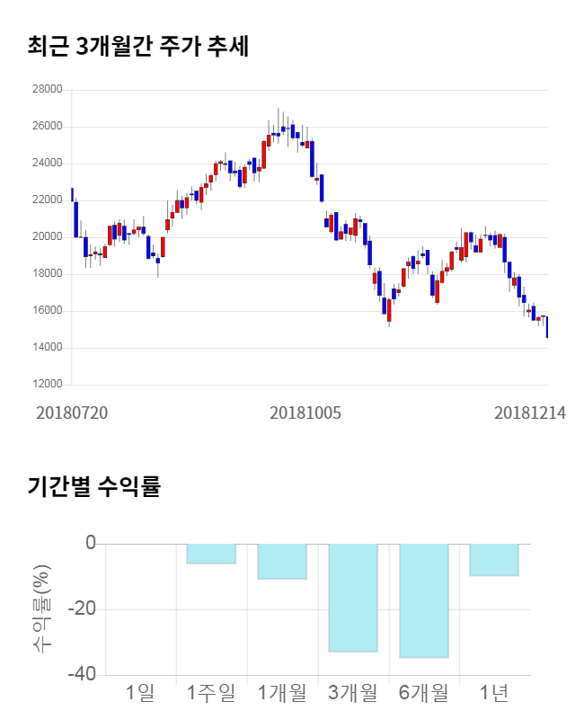Click the 수익률(%) vertical axis title
The height and width of the screenshot is (728, 575).
coord(41,609)
